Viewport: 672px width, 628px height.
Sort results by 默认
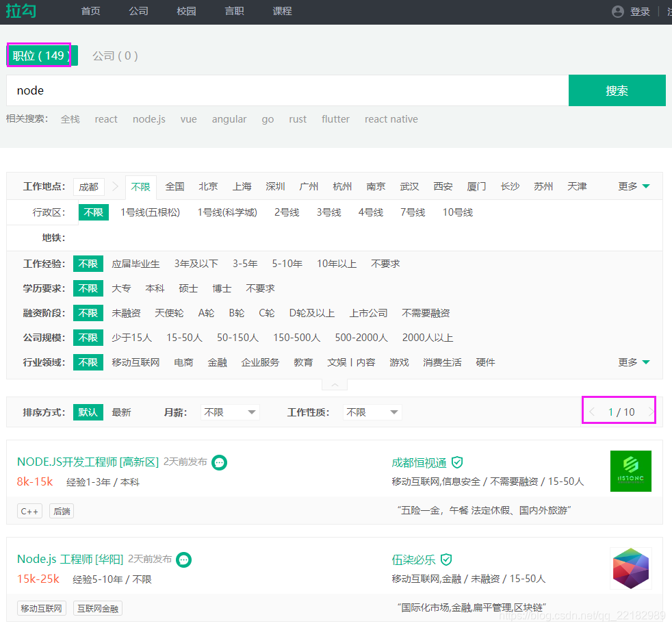88,413
